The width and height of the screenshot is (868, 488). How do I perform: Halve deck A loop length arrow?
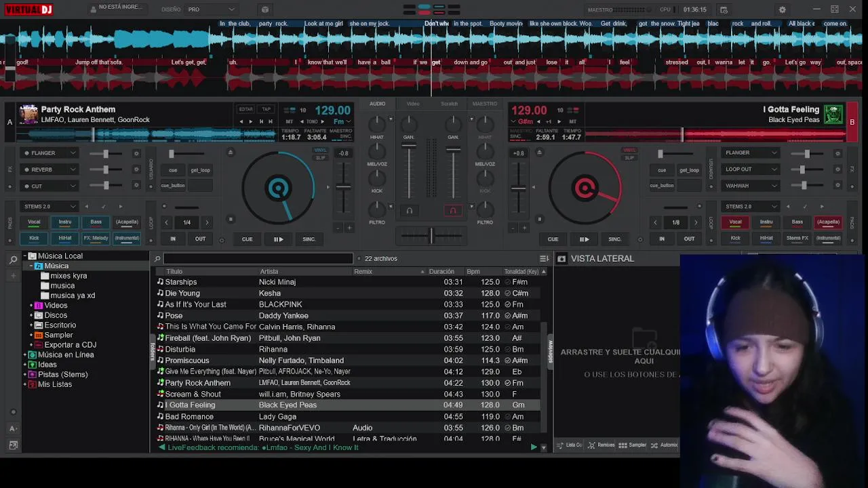pos(167,222)
